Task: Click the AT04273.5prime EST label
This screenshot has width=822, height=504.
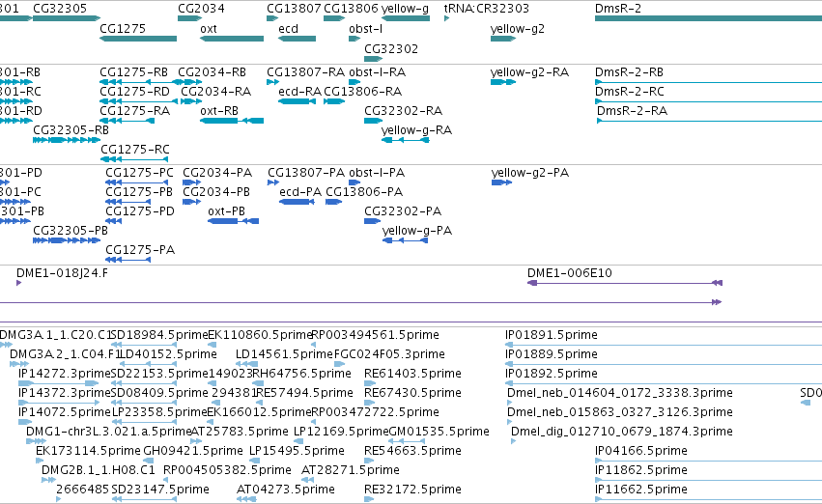Action: pyautogui.click(x=286, y=490)
